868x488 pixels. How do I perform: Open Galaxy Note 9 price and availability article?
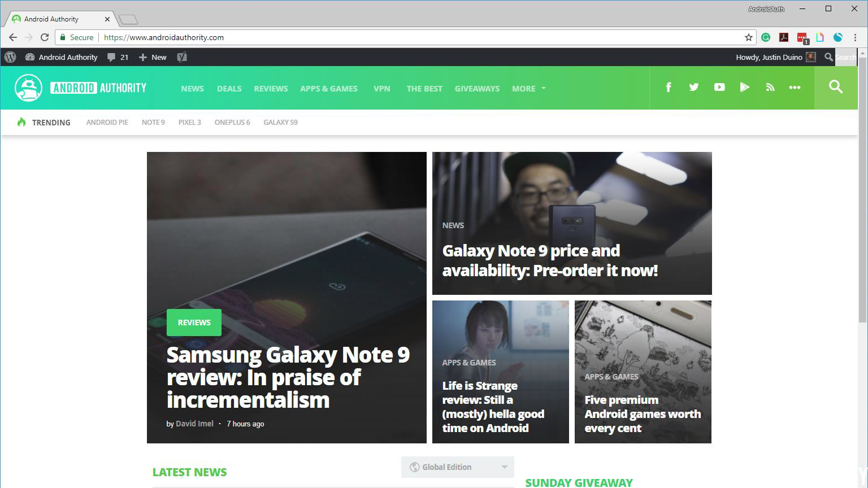click(x=550, y=260)
